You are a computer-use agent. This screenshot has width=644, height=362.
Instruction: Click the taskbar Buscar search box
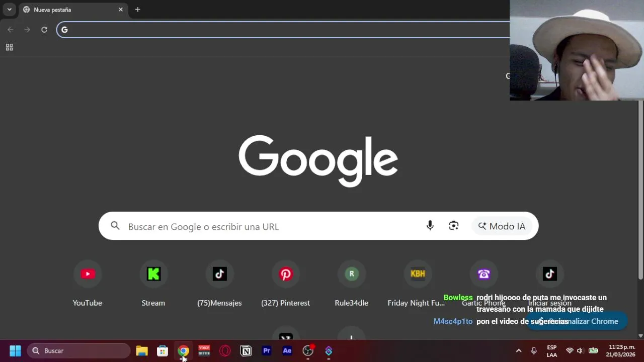[x=79, y=350]
